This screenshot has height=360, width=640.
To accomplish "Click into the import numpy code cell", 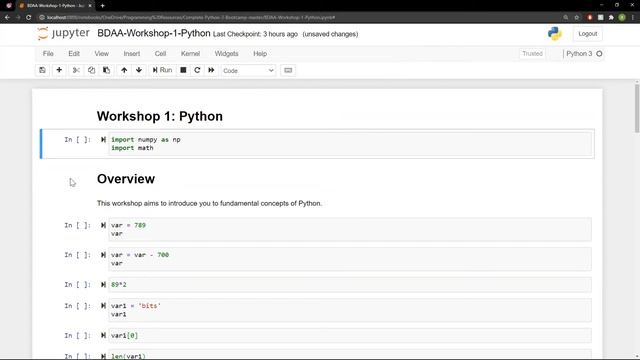I will pos(350,144).
